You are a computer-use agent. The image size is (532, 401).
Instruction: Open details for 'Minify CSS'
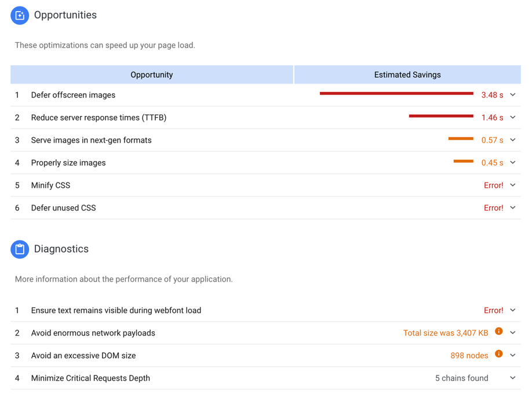click(512, 185)
